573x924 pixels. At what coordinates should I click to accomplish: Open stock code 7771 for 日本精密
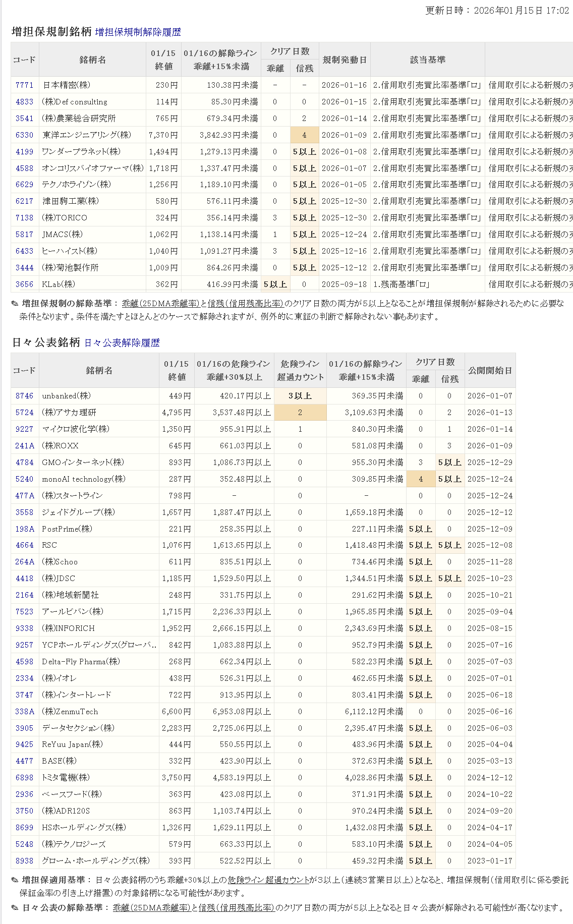point(24,85)
